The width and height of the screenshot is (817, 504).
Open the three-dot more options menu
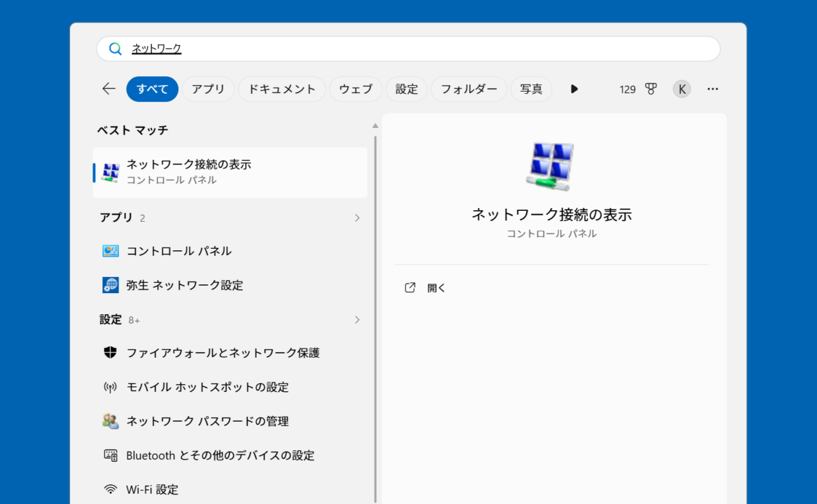[x=713, y=89]
